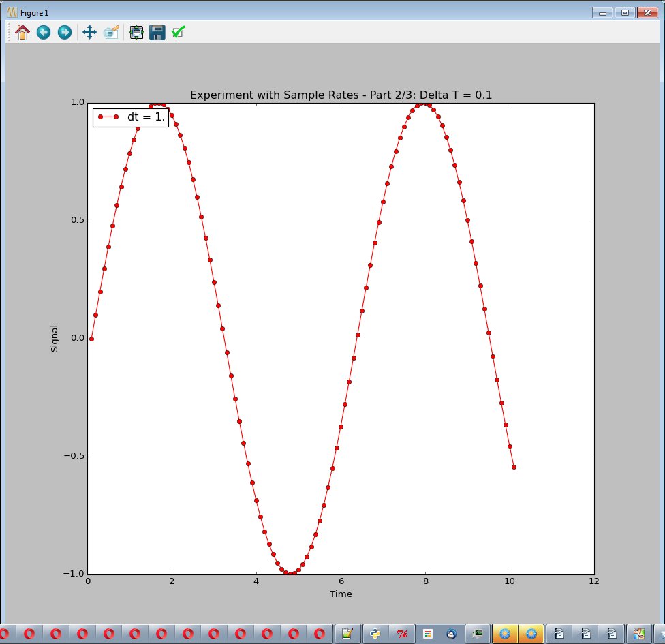Click the y-axis tick label '0.0'
Image resolution: width=665 pixels, height=644 pixels.
(x=78, y=338)
